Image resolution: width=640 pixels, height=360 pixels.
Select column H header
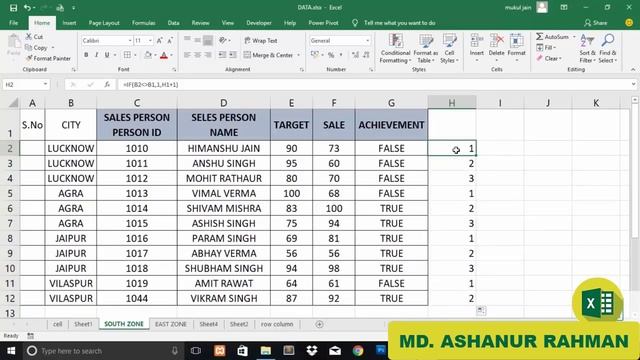[x=452, y=103]
